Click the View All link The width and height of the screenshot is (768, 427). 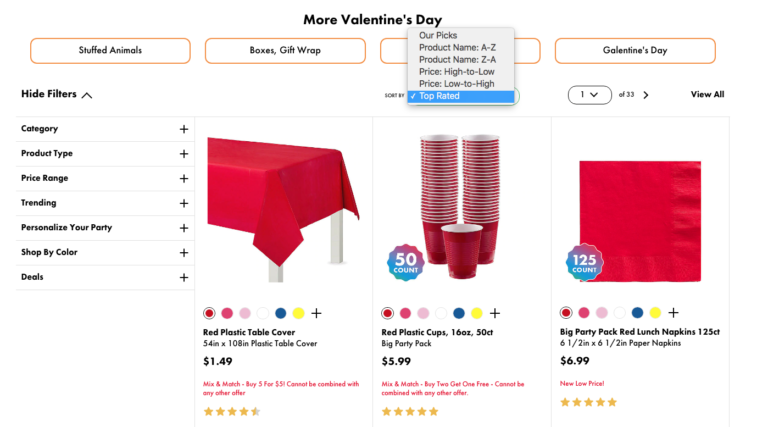(x=707, y=95)
